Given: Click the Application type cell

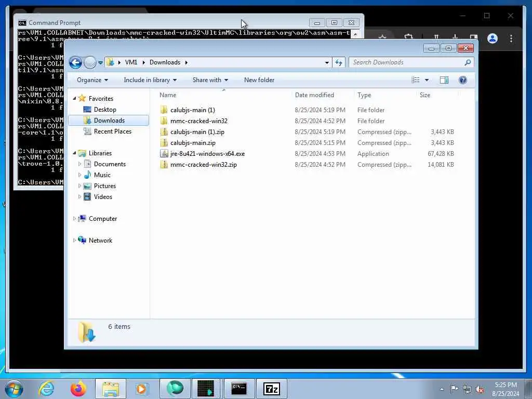Looking at the screenshot, I should coord(373,154).
